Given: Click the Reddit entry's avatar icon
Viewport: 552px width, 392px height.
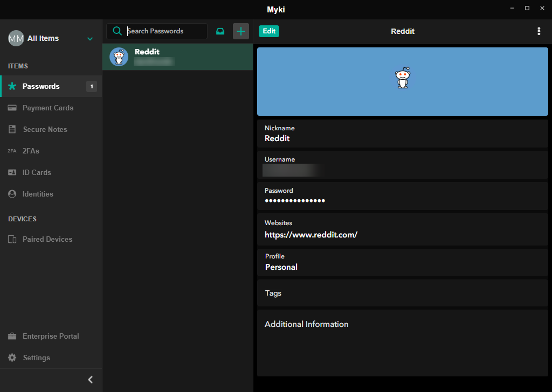Looking at the screenshot, I should tap(119, 57).
